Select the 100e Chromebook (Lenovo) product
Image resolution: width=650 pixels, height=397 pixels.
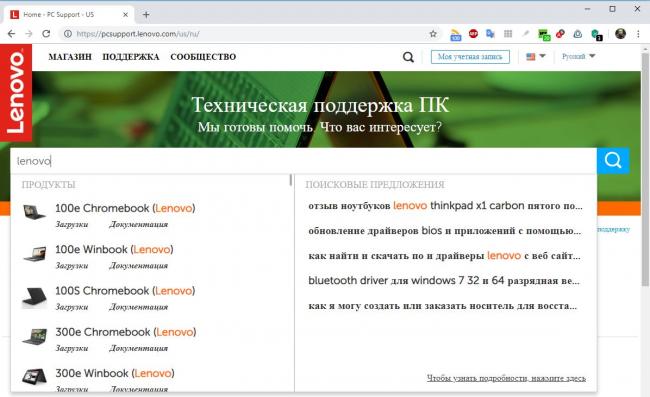coord(125,208)
